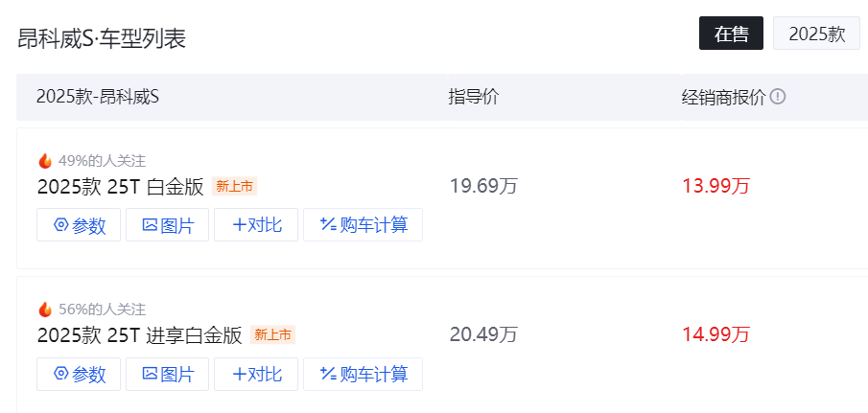Select the 在售 tab
The height and width of the screenshot is (413, 868).
click(x=731, y=34)
